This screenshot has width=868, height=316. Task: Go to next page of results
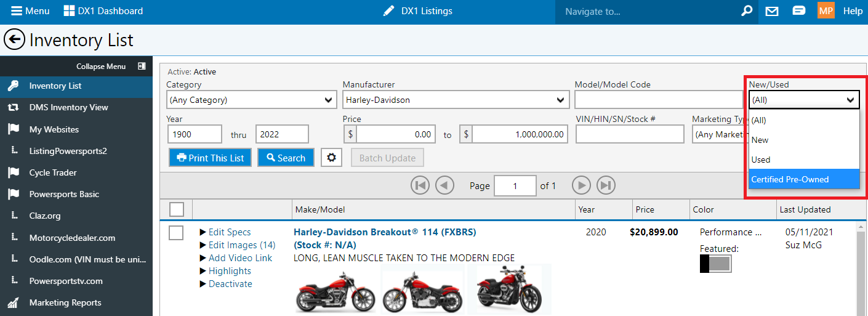point(581,185)
